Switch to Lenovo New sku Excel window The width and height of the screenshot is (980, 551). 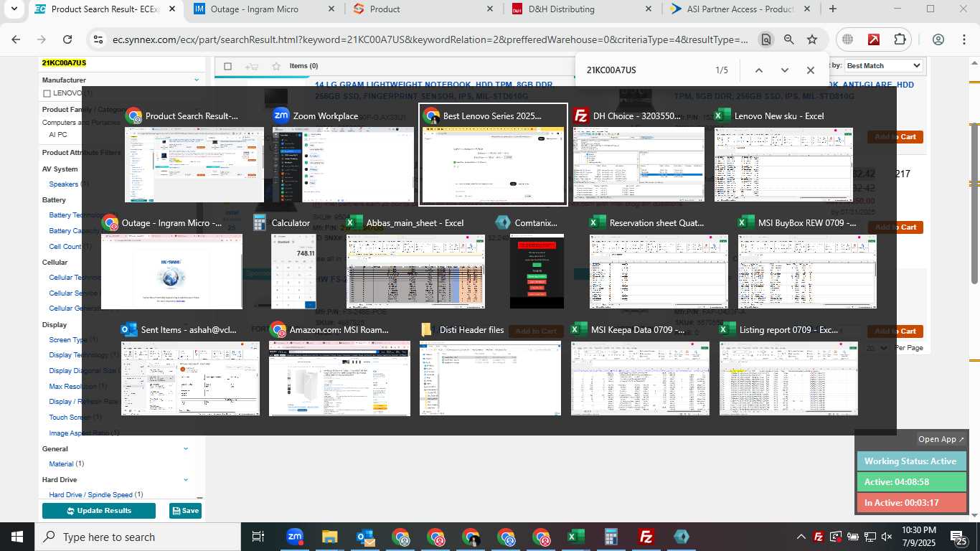coord(783,165)
